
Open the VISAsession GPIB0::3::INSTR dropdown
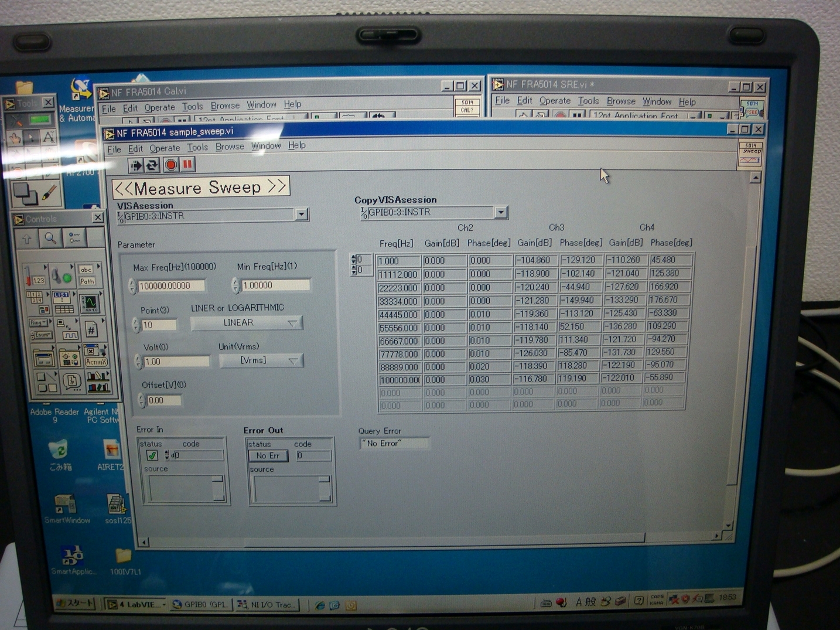pyautogui.click(x=301, y=215)
